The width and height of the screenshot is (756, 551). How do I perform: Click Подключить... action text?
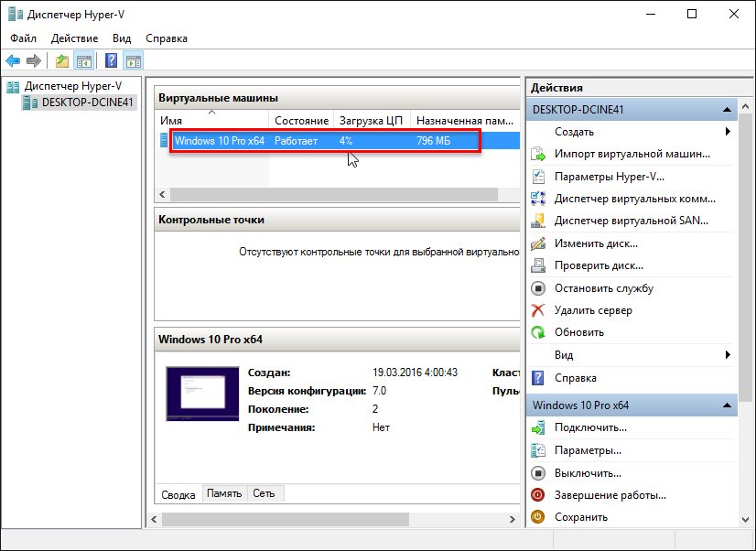tap(590, 427)
